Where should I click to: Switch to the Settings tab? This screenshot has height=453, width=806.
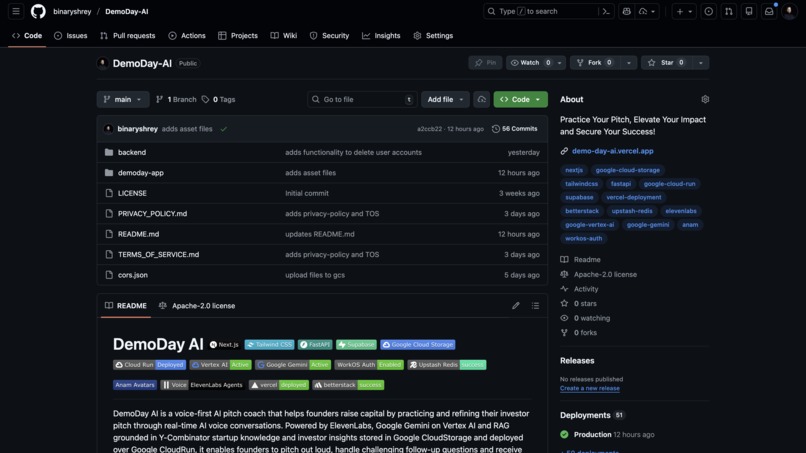(x=433, y=35)
